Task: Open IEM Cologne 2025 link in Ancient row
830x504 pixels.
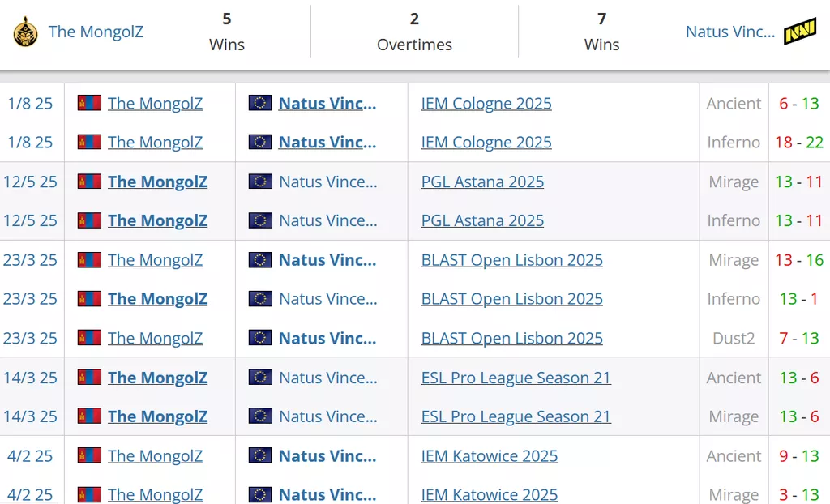Action: pyautogui.click(x=486, y=103)
